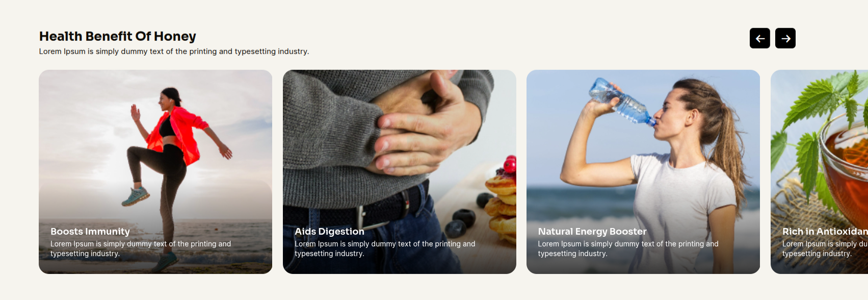
Task: Click the subtitle text under Health Benefit heading
Action: click(x=174, y=52)
